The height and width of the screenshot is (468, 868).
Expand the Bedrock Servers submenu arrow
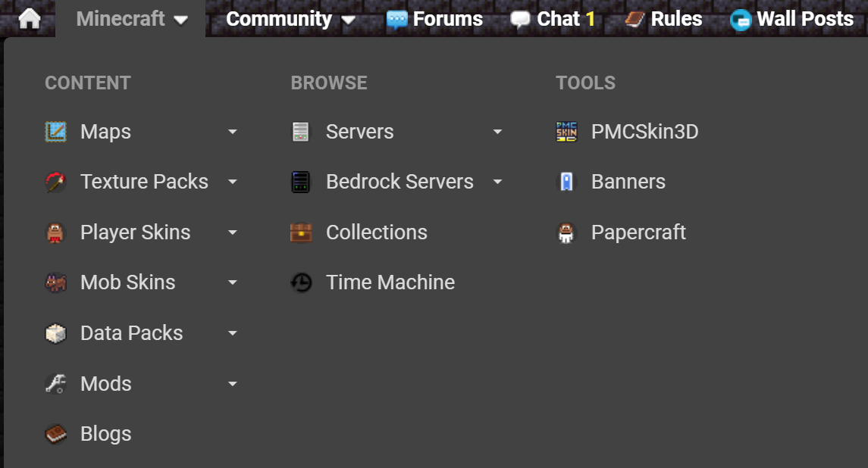point(497,182)
